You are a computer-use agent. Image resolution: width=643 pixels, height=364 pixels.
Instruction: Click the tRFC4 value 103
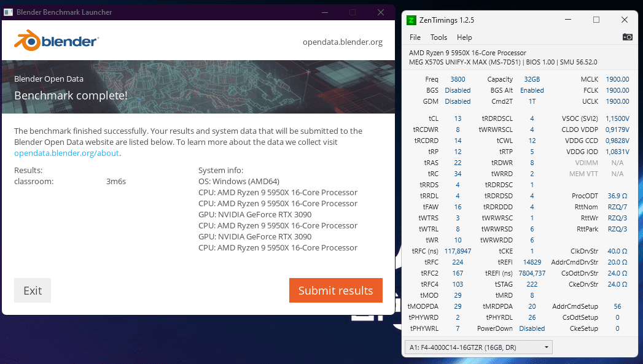[458, 284]
